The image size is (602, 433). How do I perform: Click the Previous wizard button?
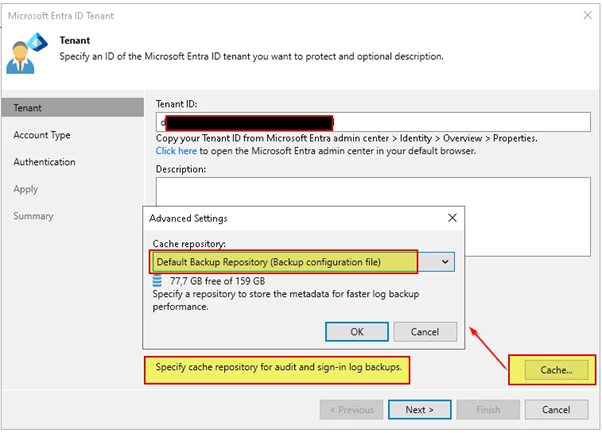click(351, 410)
